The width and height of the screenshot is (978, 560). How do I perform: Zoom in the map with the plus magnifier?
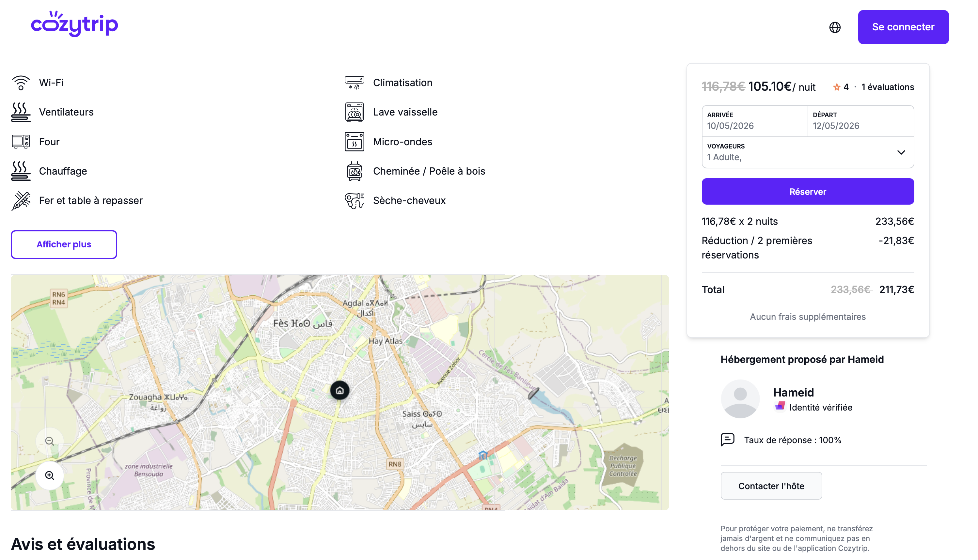(50, 475)
